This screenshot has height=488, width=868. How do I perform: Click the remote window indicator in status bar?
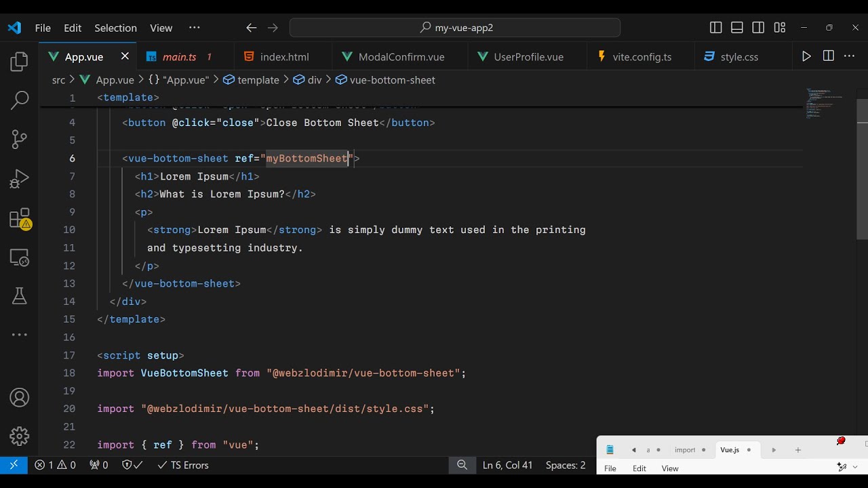[14, 465]
